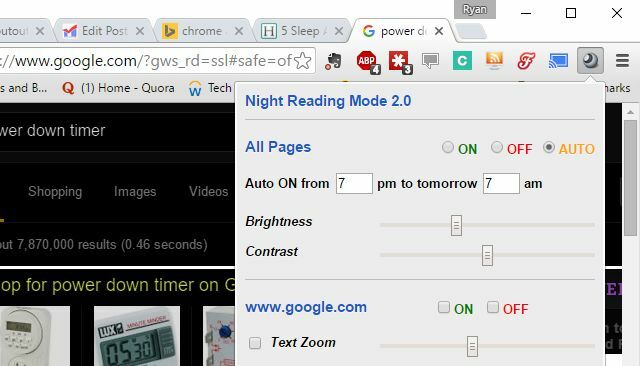Close the Edit Post Gmail tab
The width and height of the screenshot is (640, 366).
[x=140, y=31]
